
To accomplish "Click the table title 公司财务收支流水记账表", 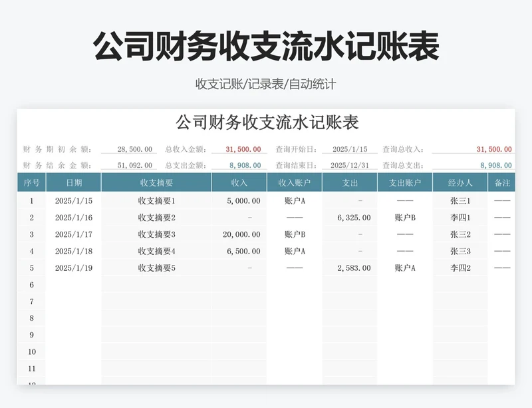I will 266,124.
